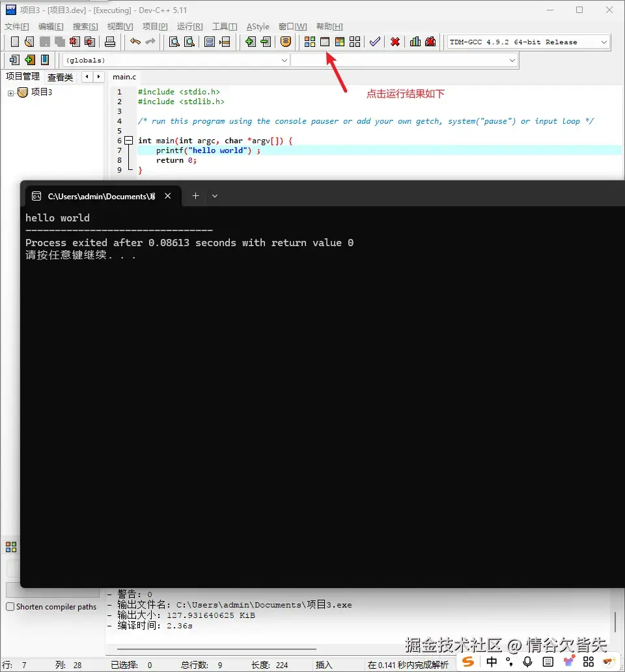Click the compile log horizontal scrollbar

click(216, 649)
